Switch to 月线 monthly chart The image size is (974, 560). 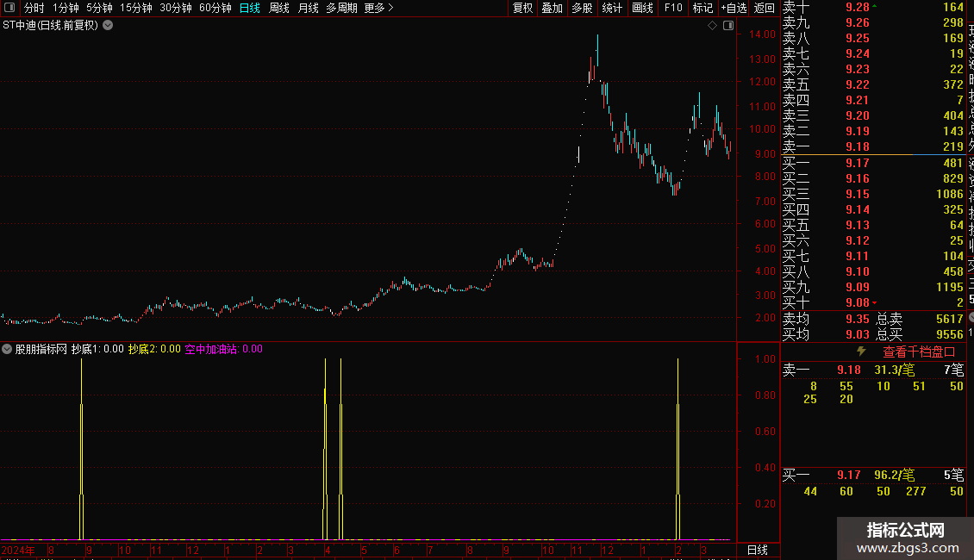click(308, 8)
